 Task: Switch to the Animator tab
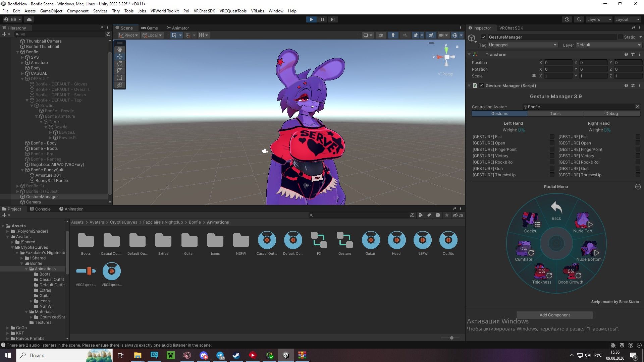[178, 28]
